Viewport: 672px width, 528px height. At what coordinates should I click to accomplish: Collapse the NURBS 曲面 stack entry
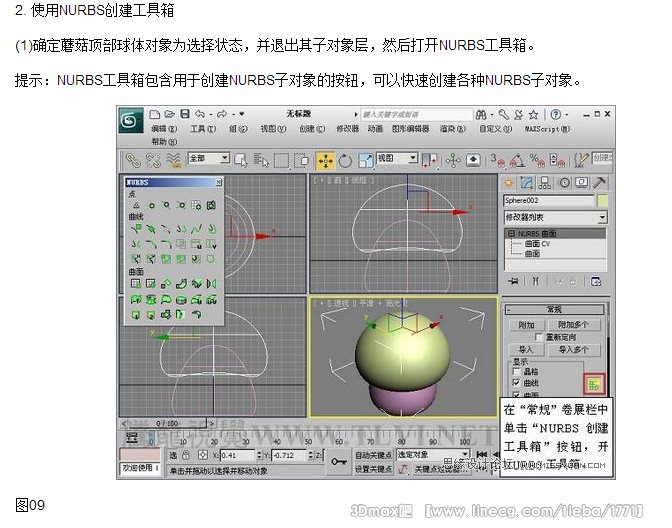pyautogui.click(x=510, y=234)
